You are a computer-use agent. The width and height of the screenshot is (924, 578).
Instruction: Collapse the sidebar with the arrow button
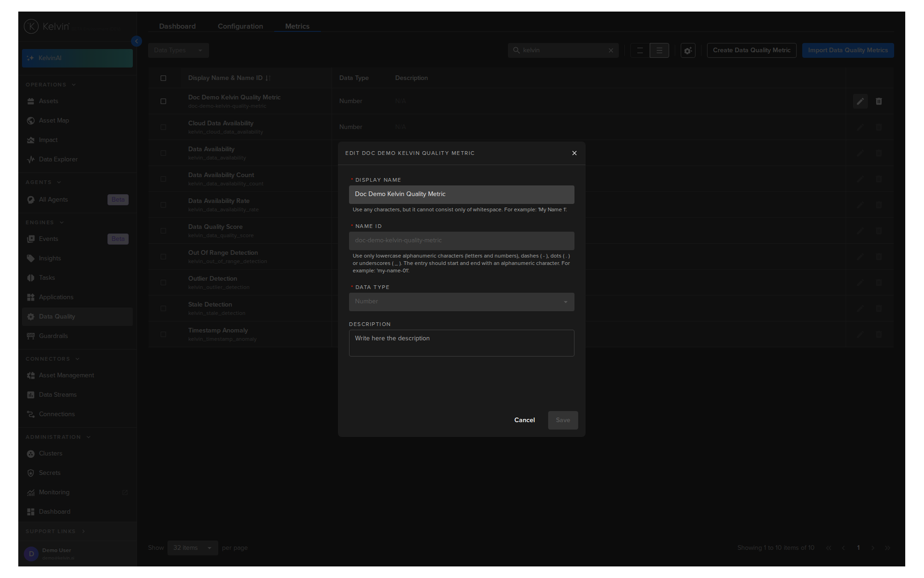point(137,41)
